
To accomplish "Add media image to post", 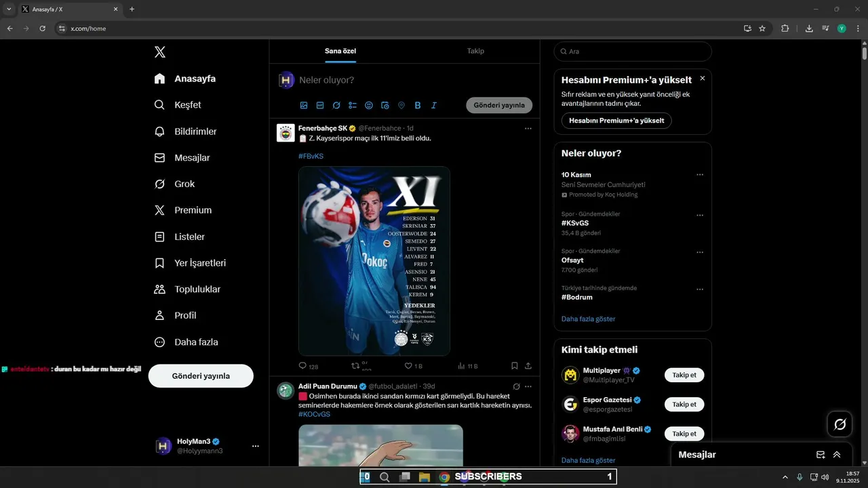I will (304, 106).
